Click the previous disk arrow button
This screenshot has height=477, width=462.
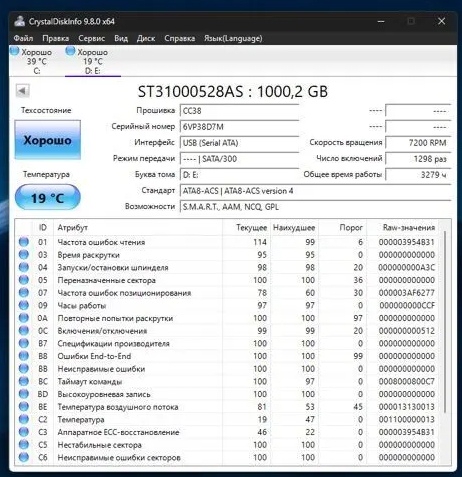[x=22, y=91]
